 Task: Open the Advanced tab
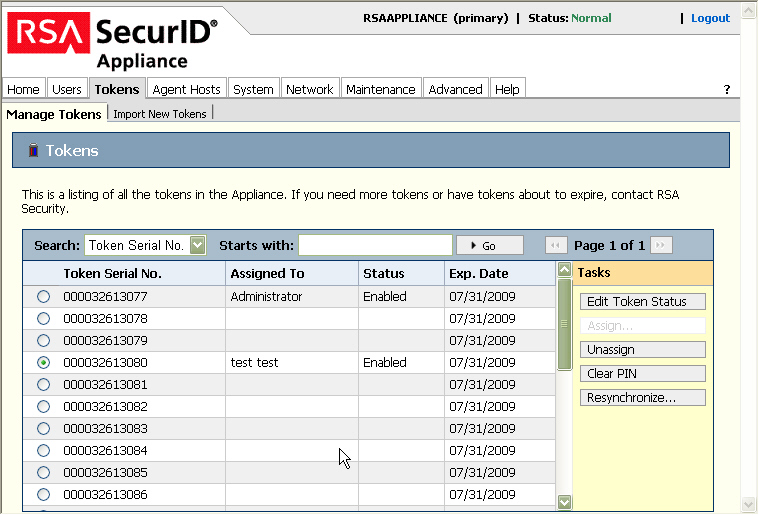click(455, 89)
